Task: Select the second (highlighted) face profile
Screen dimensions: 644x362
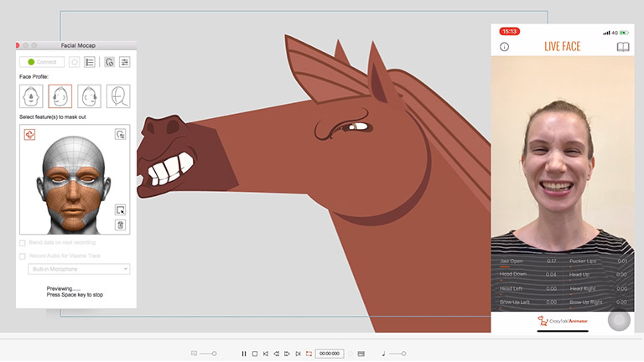Action: pos(60,96)
